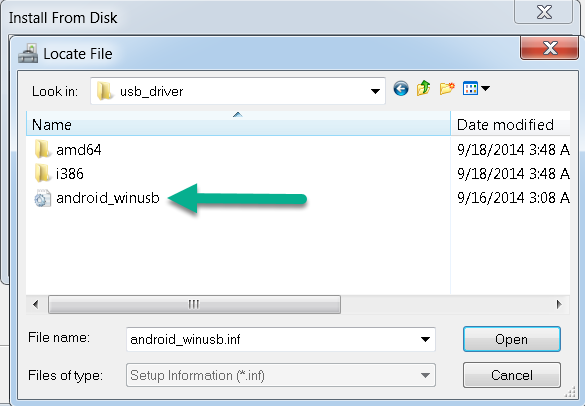Click the horizontal scrollbar thumb

194,304
